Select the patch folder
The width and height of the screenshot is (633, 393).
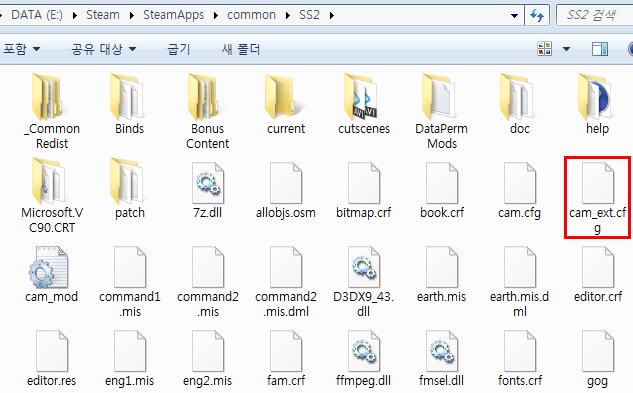(x=129, y=188)
